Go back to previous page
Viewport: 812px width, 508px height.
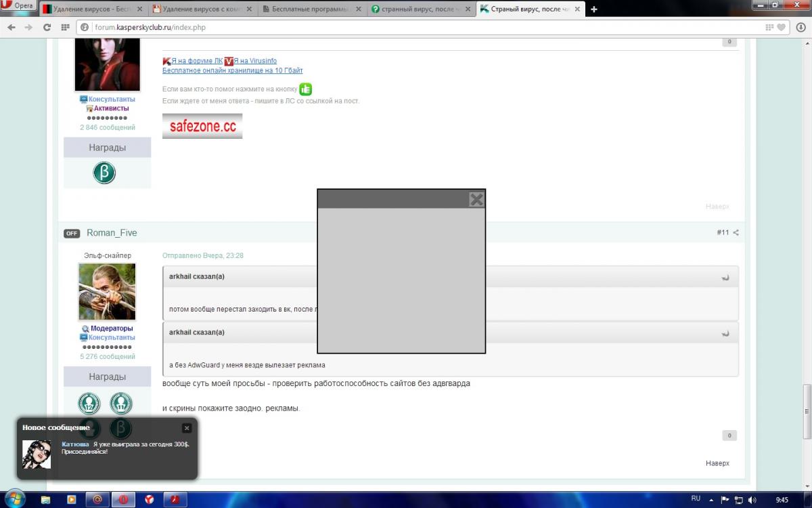(12, 27)
